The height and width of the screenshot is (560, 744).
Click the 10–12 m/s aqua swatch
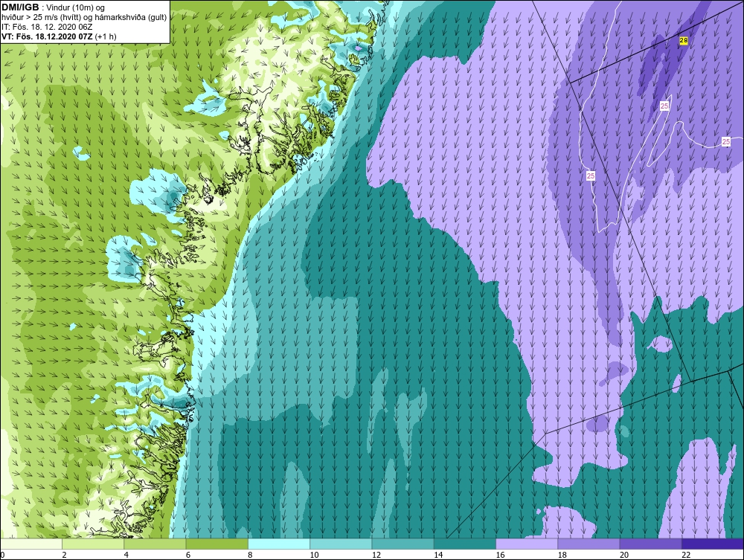click(341, 544)
